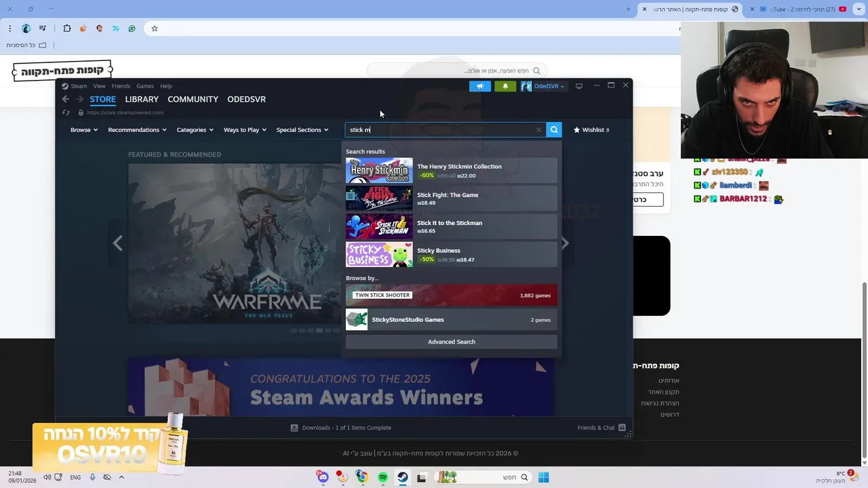Open the View menu in Steam
This screenshot has width=868, height=488.
pyautogui.click(x=99, y=86)
